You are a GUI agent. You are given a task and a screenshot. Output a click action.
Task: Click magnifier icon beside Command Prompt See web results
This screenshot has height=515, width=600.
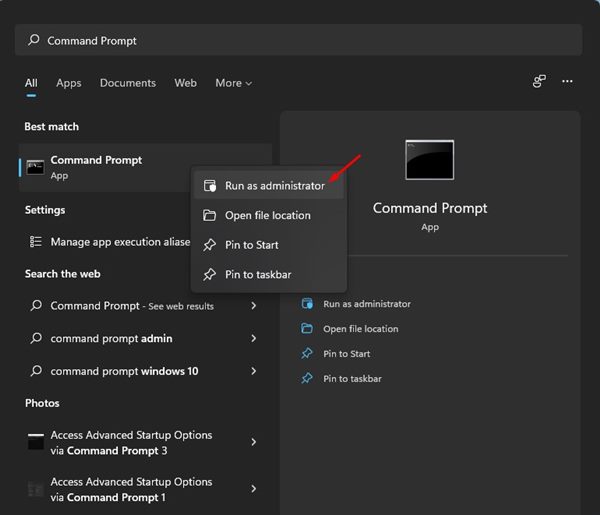tap(36, 305)
